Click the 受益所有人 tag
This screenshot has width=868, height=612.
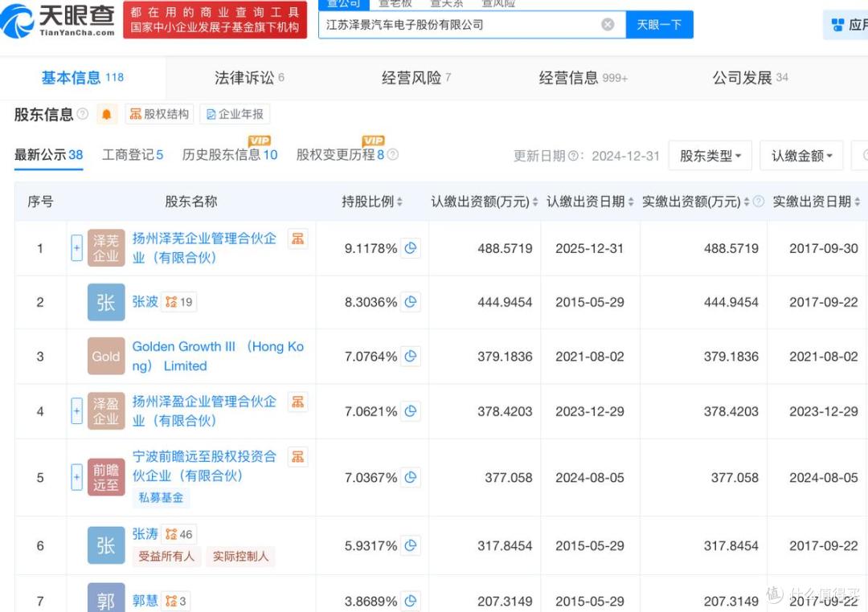pos(166,556)
